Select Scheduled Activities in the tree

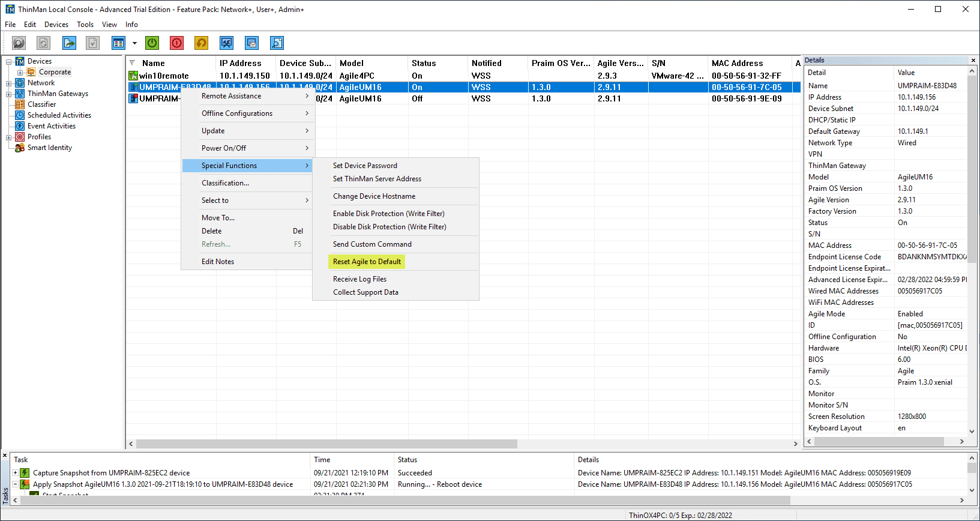pos(59,115)
